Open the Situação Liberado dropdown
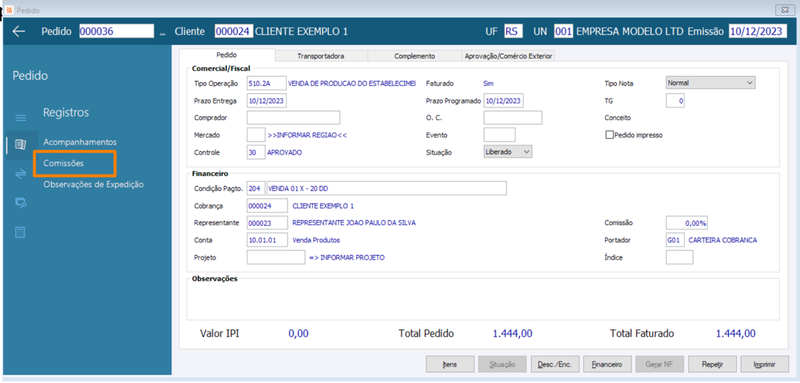Screen dimensions: 800x383 point(508,152)
